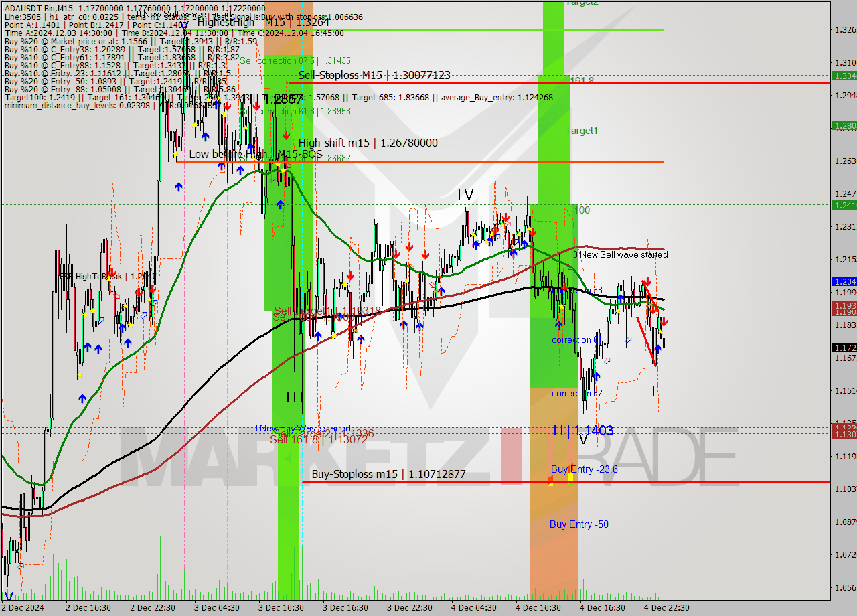
Task: Click the "Buy-Stoploss m15 | 1.10712877" label
Action: [388, 474]
